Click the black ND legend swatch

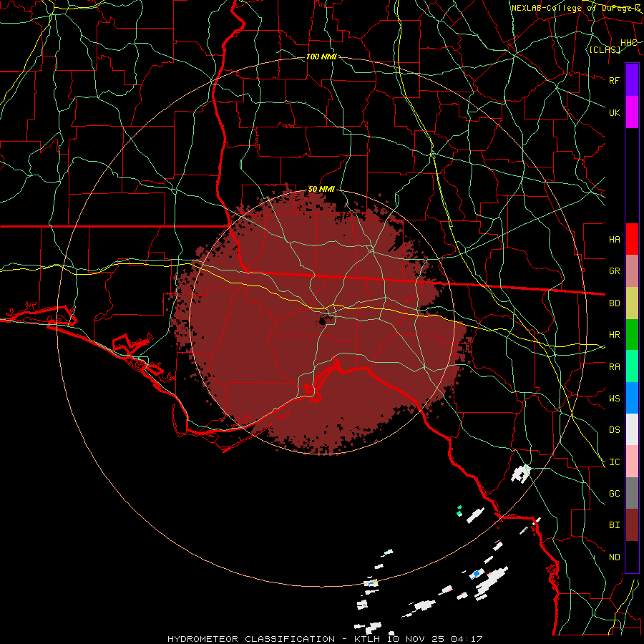(x=632, y=557)
